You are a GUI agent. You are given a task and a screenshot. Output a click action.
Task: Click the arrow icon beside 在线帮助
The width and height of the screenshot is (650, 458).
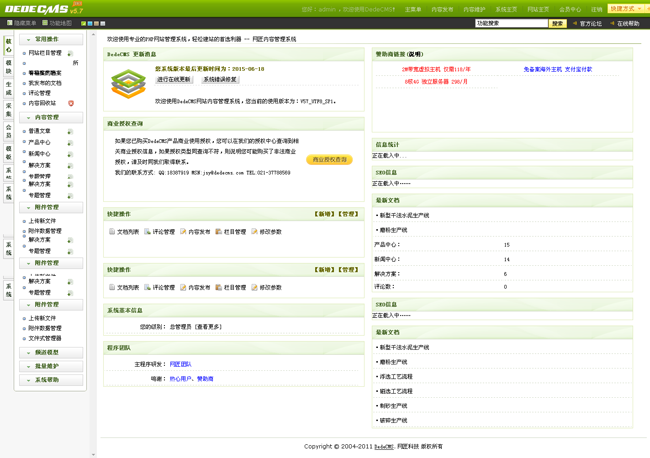(x=612, y=23)
